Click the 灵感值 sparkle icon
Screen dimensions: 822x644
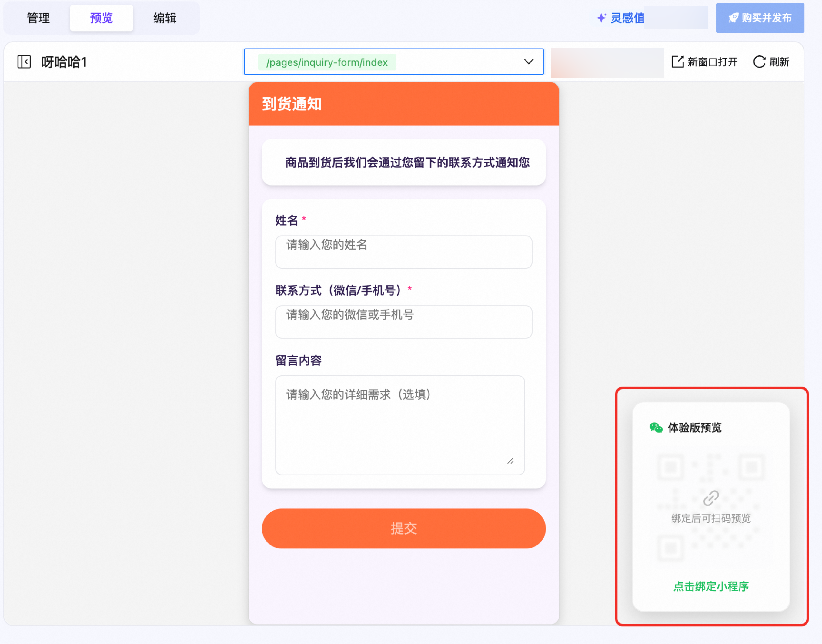pos(602,18)
